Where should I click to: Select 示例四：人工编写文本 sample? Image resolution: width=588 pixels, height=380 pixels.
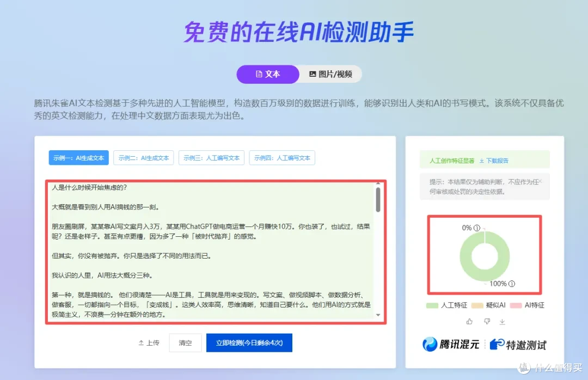point(282,158)
